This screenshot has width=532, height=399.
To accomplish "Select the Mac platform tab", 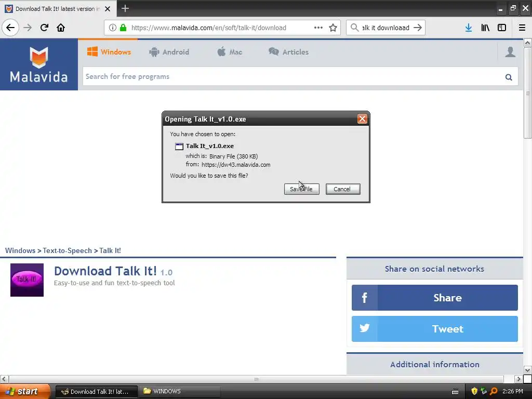I will [x=230, y=52].
